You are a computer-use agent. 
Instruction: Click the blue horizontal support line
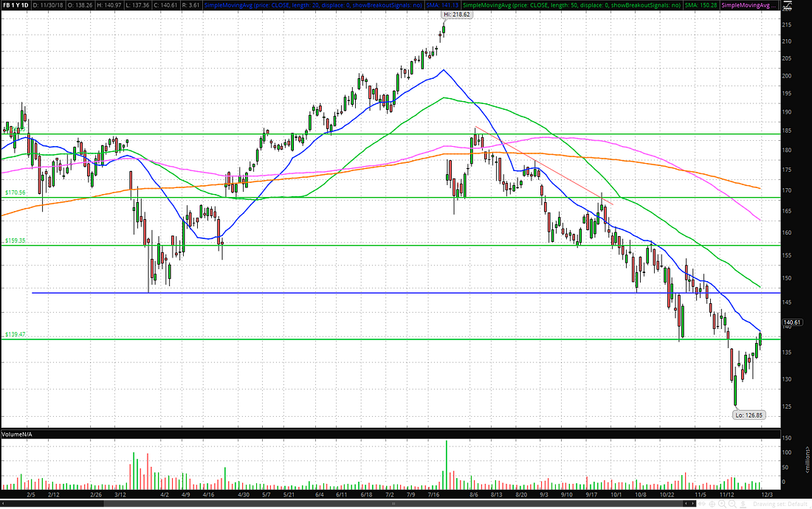pos(407,294)
